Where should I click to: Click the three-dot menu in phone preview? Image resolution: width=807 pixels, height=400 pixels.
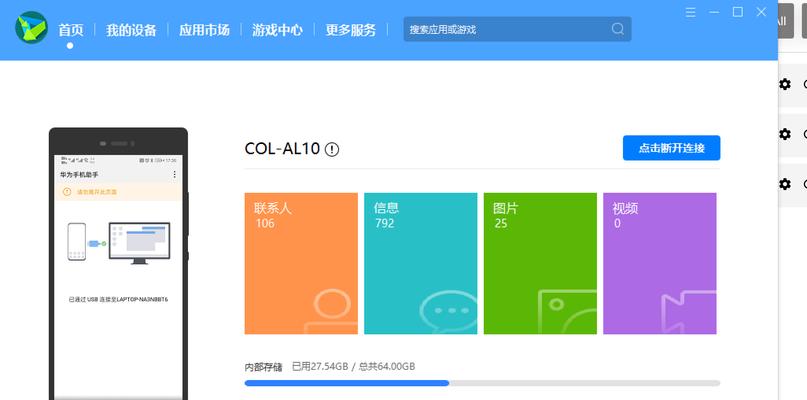pyautogui.click(x=174, y=175)
